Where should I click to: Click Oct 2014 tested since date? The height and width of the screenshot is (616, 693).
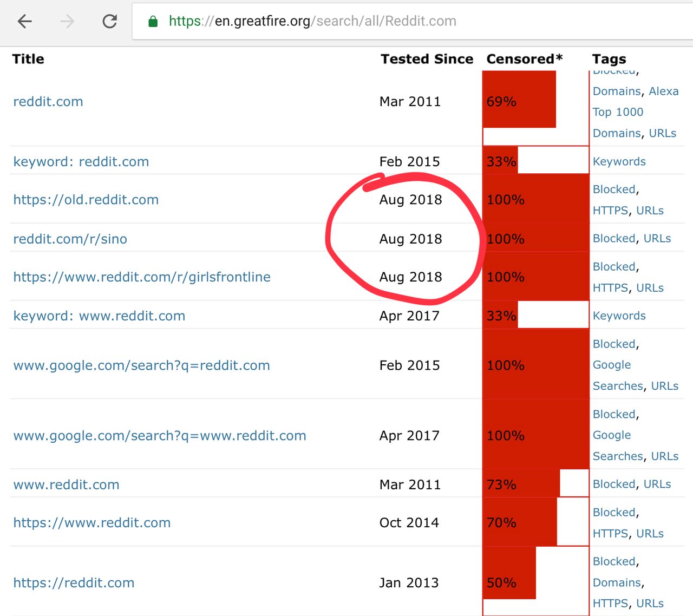pos(409,523)
